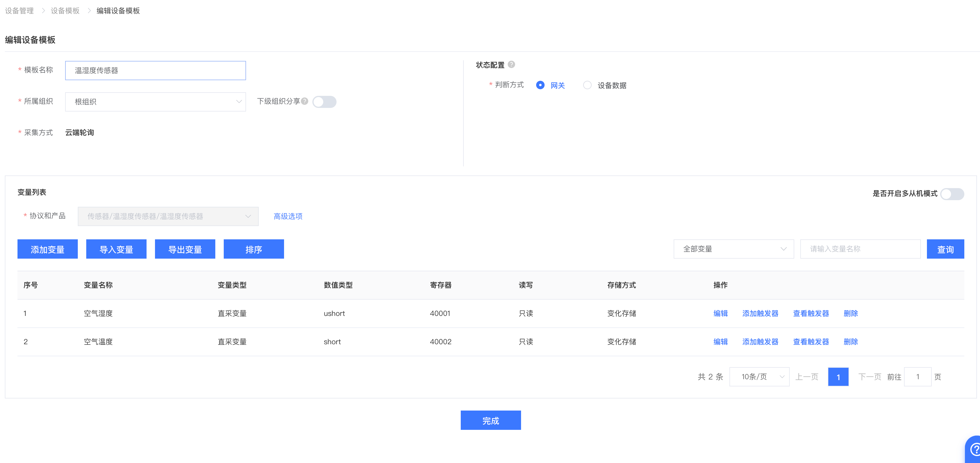Click the 存储方式 column header

pos(621,285)
